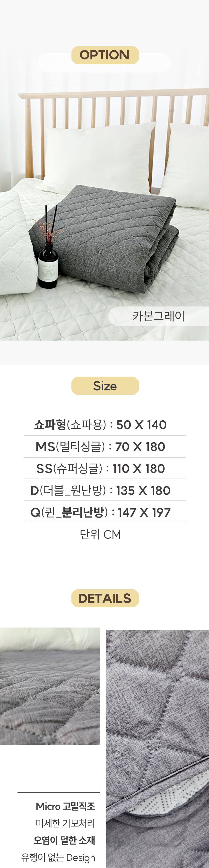Click the DETAILS heading badge

point(105,599)
